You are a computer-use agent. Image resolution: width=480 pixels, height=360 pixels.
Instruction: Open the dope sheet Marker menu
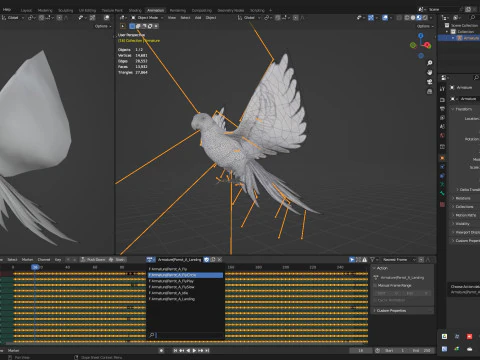tap(27, 259)
